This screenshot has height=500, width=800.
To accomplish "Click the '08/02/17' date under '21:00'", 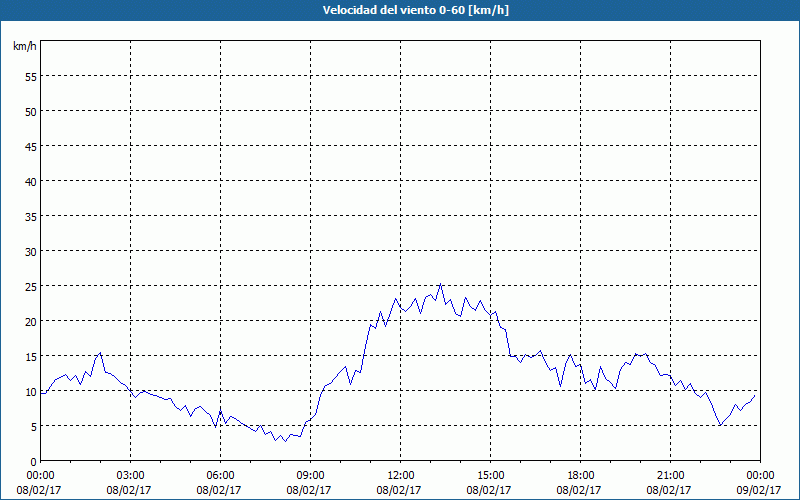I will [x=670, y=490].
